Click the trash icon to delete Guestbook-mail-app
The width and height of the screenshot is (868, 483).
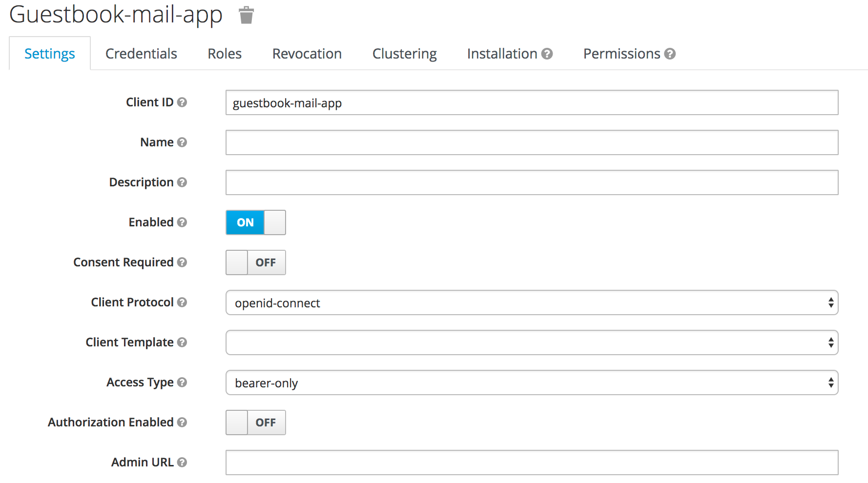click(x=246, y=15)
